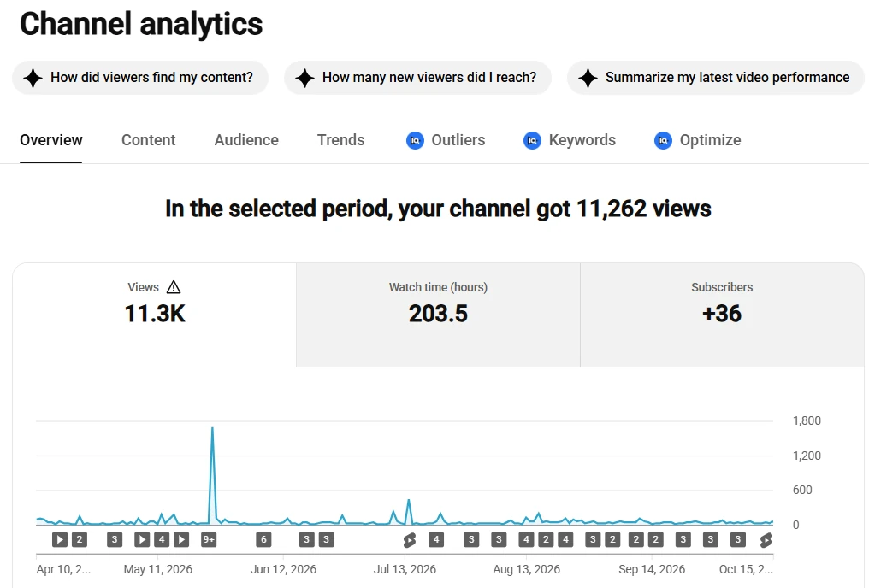This screenshot has width=869, height=588.
Task: Click the video play marker above Apr 10
Action: pyautogui.click(x=60, y=539)
